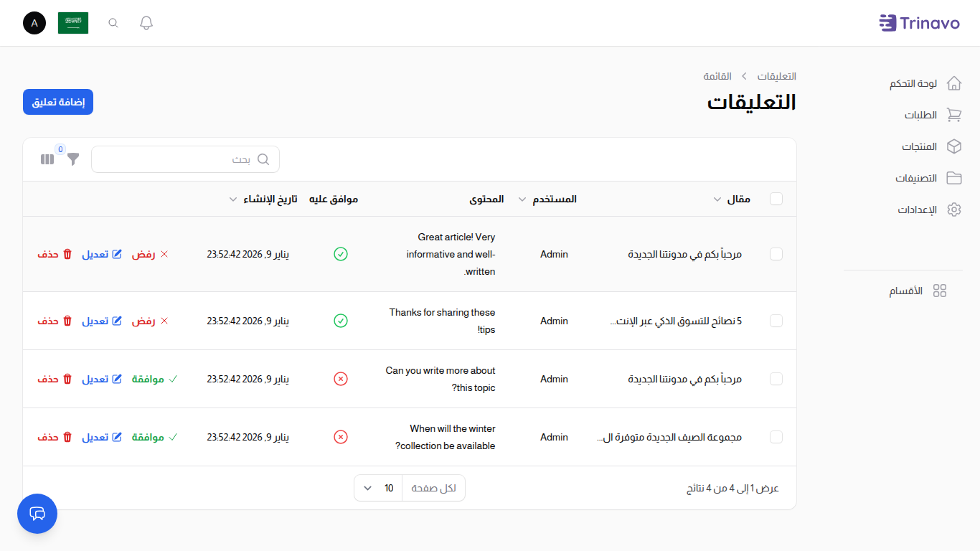
Task: Open الإعدادات using the gear icon
Action: [x=954, y=209]
